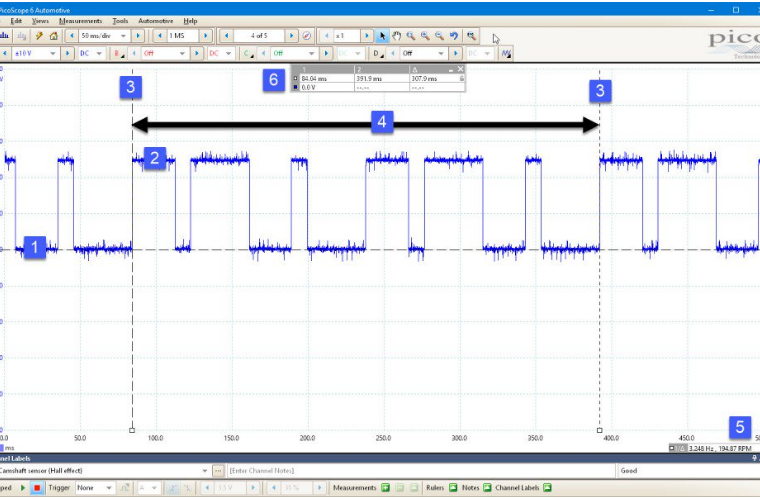This screenshot has height=500, width=760.
Task: Click the zoom in magnifier
Action: click(425, 36)
